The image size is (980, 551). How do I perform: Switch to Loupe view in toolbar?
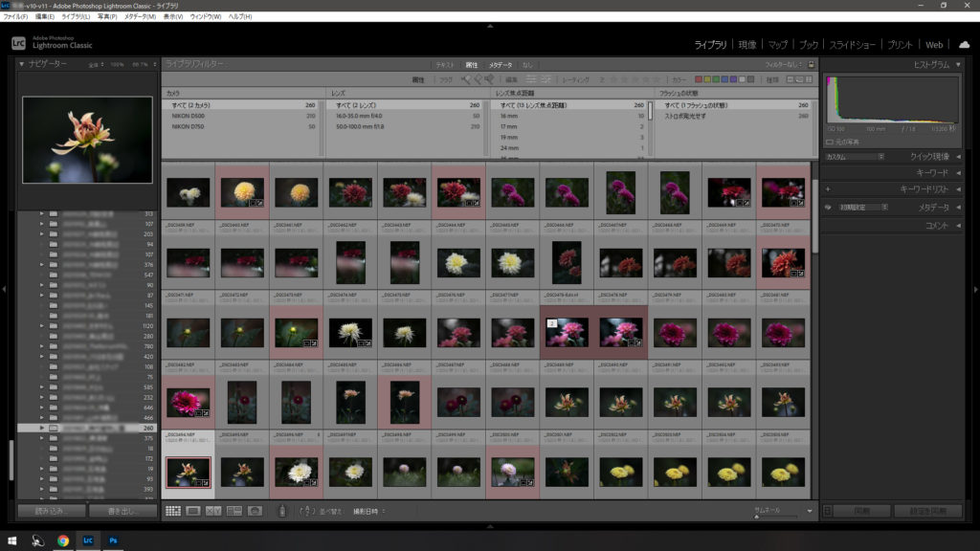193,511
